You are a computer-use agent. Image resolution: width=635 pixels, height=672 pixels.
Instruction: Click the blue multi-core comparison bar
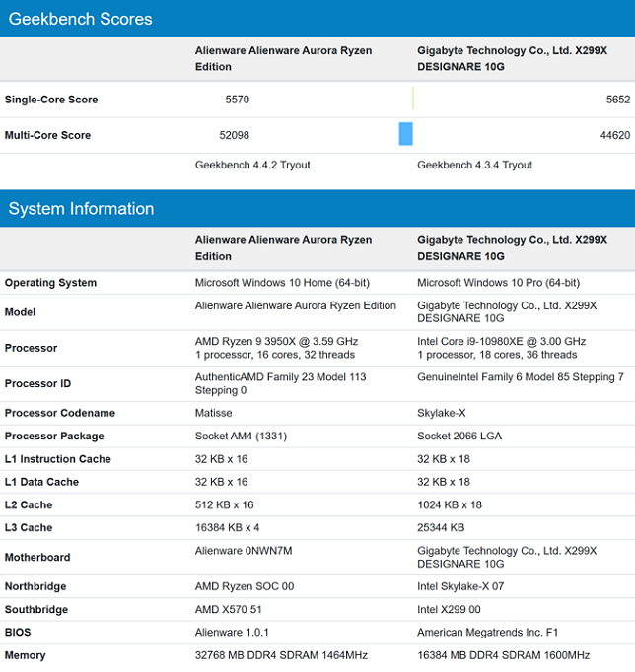(x=405, y=134)
